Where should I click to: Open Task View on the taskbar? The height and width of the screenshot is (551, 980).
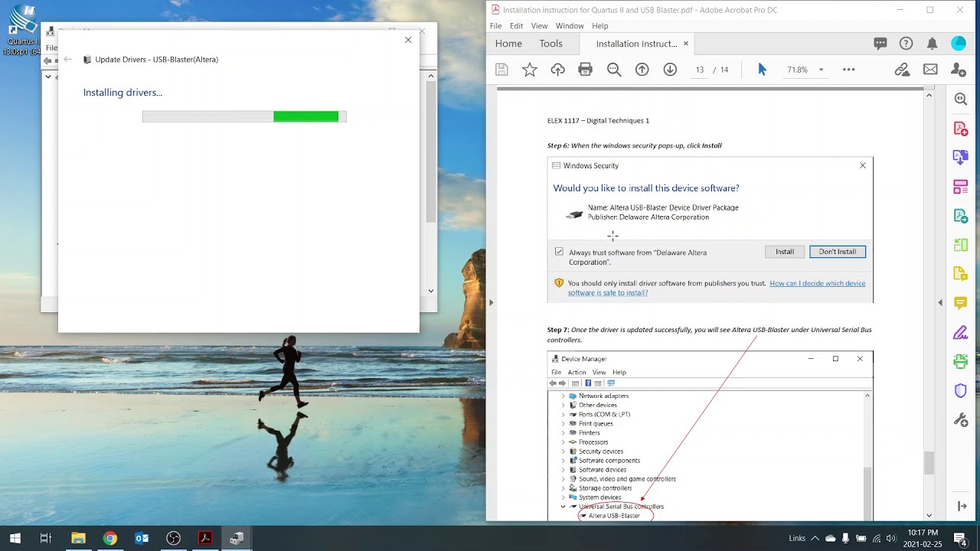pyautogui.click(x=45, y=538)
